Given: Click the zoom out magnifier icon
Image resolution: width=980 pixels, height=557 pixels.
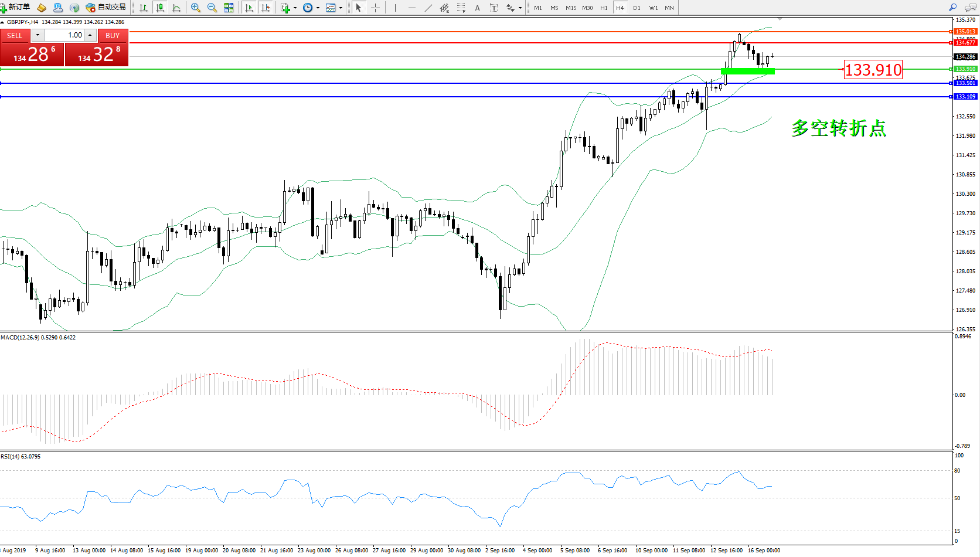Looking at the screenshot, I should pos(212,8).
